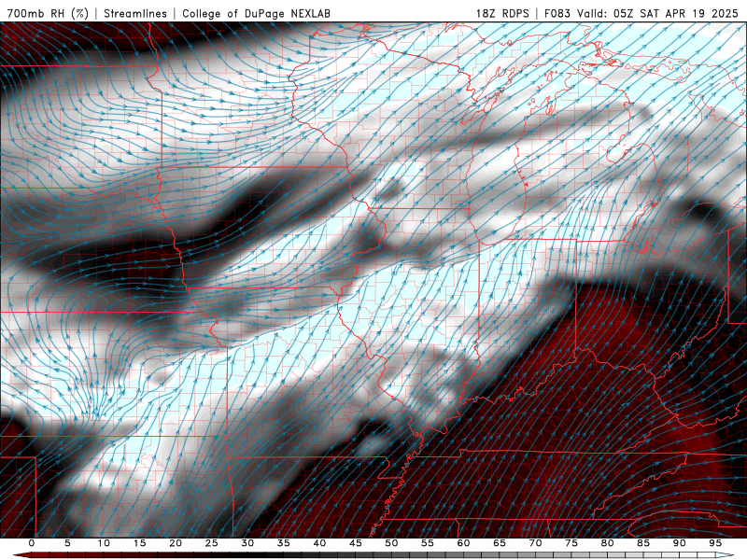Screen dimensions: 747x560
Task: Select the colorbar label "70"
Action: click(535, 543)
